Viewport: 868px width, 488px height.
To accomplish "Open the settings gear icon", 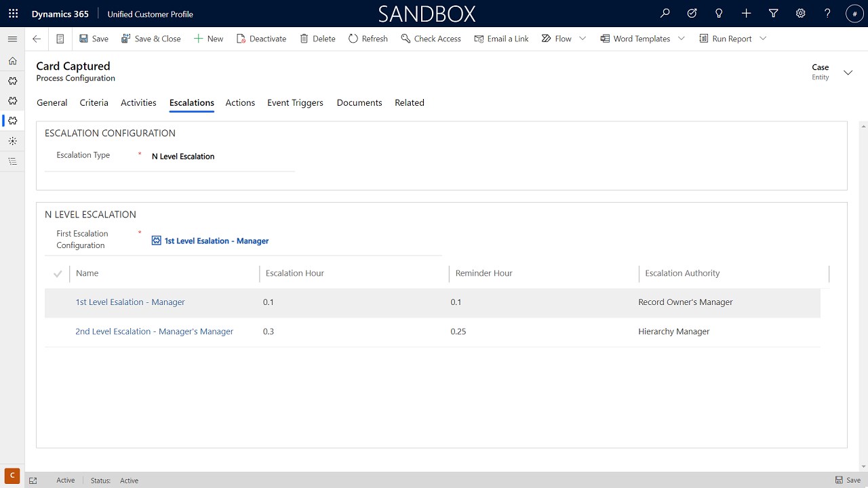I will tap(801, 14).
